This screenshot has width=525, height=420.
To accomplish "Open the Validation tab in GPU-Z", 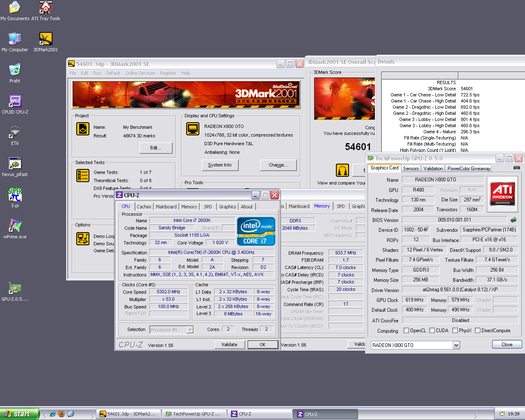I will [433, 169].
